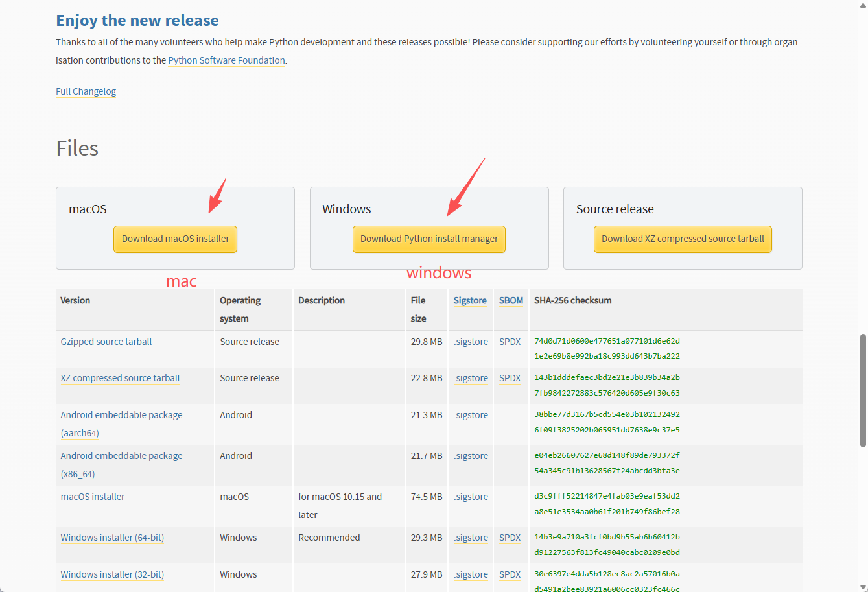This screenshot has height=592, width=868.
Task: Open the Sigstore column header link
Action: (x=470, y=300)
